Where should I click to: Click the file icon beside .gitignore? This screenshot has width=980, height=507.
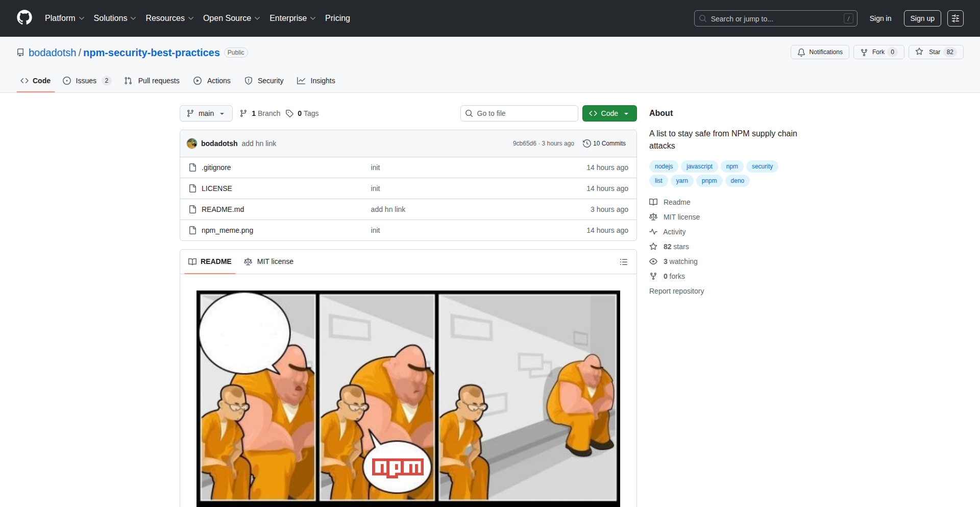pyautogui.click(x=192, y=167)
